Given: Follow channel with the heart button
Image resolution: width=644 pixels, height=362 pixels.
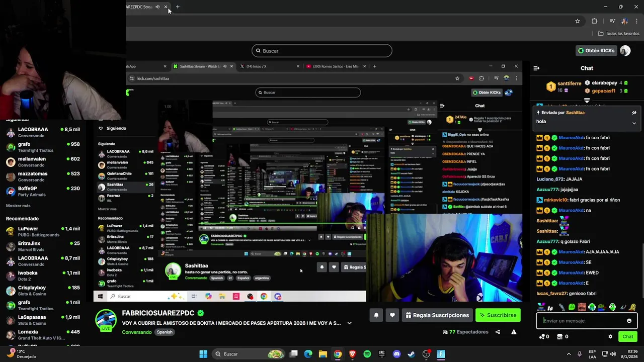Looking at the screenshot, I should [392, 315].
